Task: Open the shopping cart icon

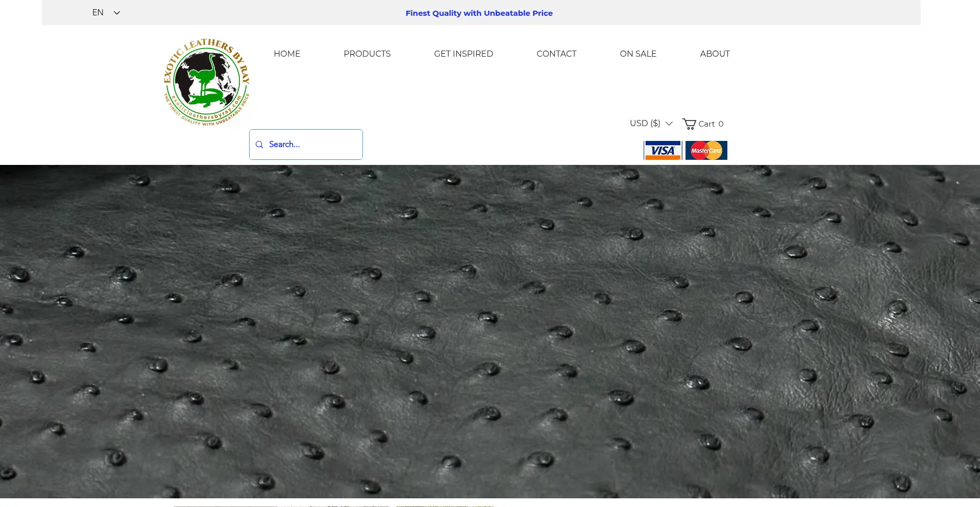Action: [689, 124]
